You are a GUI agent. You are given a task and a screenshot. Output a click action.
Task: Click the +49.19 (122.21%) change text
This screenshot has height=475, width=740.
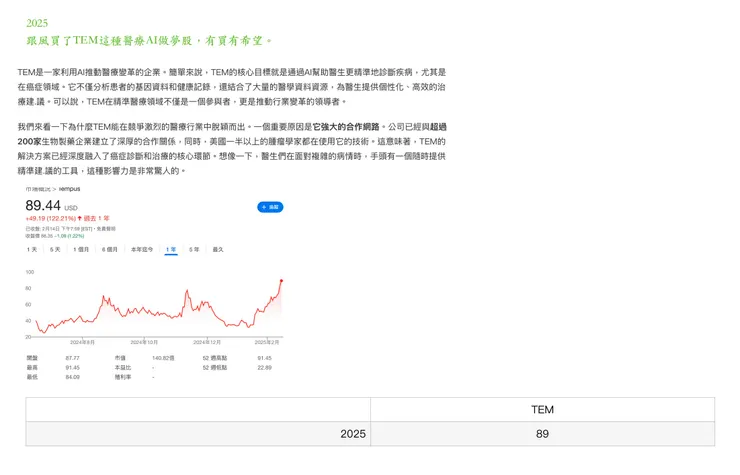(50, 218)
